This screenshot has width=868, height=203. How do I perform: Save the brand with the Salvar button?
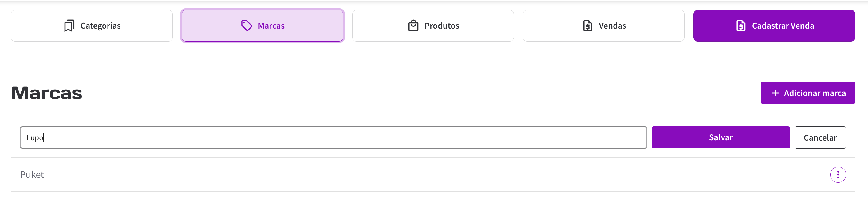pyautogui.click(x=720, y=137)
